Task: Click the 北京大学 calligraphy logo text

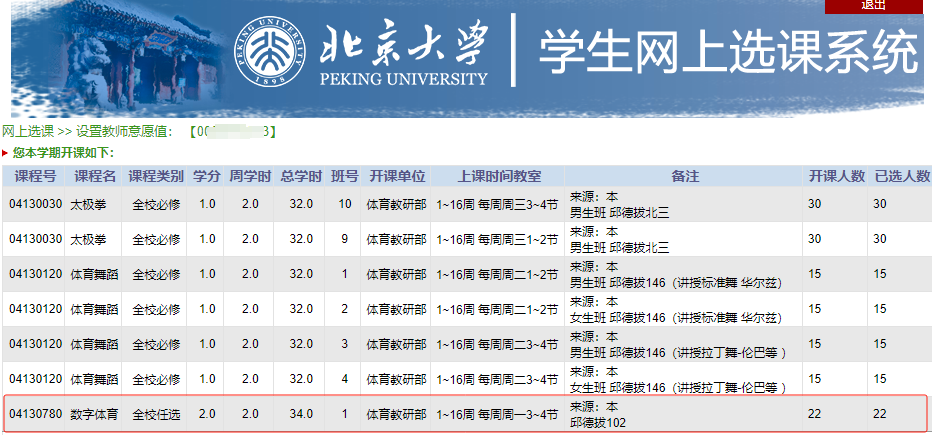Action: [403, 45]
